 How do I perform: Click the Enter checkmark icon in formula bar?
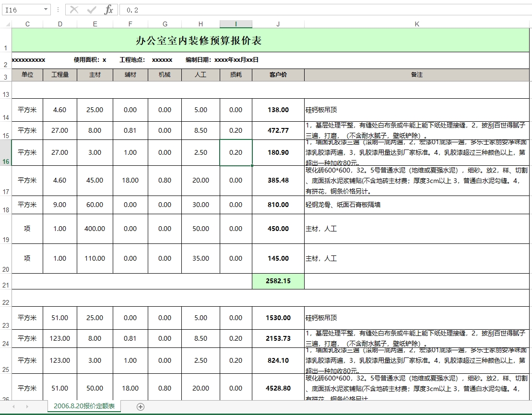pos(91,10)
